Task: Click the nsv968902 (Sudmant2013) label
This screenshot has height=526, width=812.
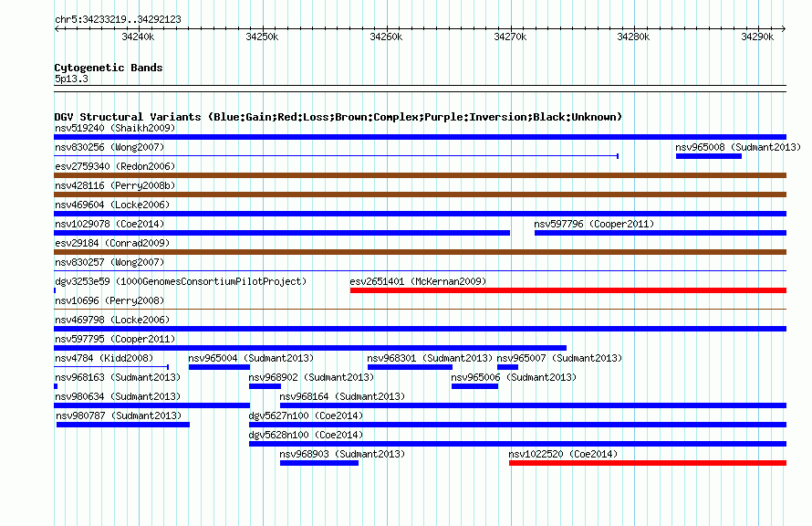Action: click(x=311, y=377)
